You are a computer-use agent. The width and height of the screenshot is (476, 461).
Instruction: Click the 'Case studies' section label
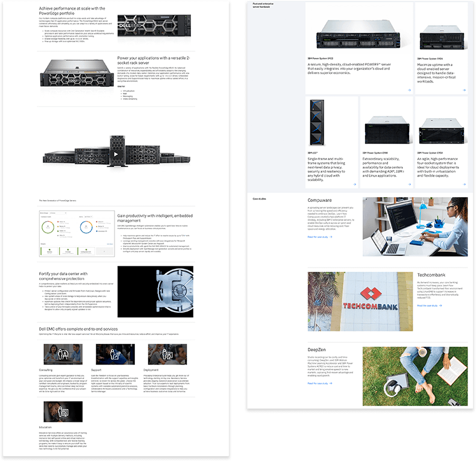click(259, 199)
